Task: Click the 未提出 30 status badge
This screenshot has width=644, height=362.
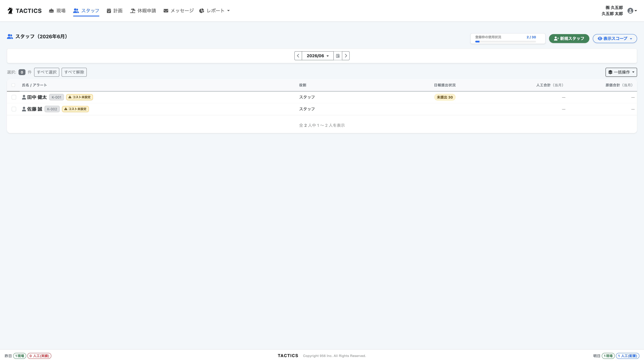Action: [445, 97]
